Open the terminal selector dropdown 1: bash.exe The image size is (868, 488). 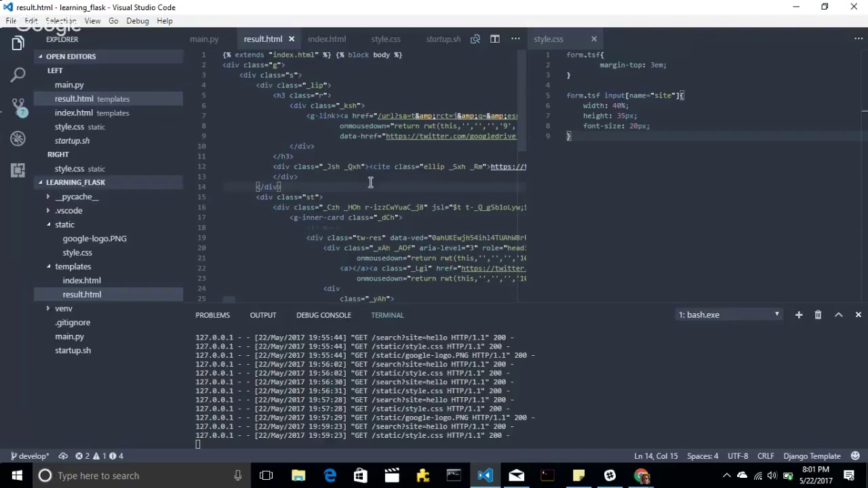tap(729, 314)
